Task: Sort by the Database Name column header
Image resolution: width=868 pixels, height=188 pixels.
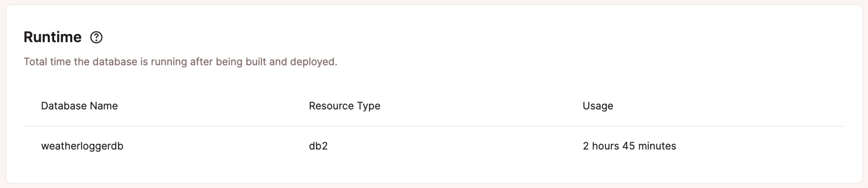Action: pos(79,106)
